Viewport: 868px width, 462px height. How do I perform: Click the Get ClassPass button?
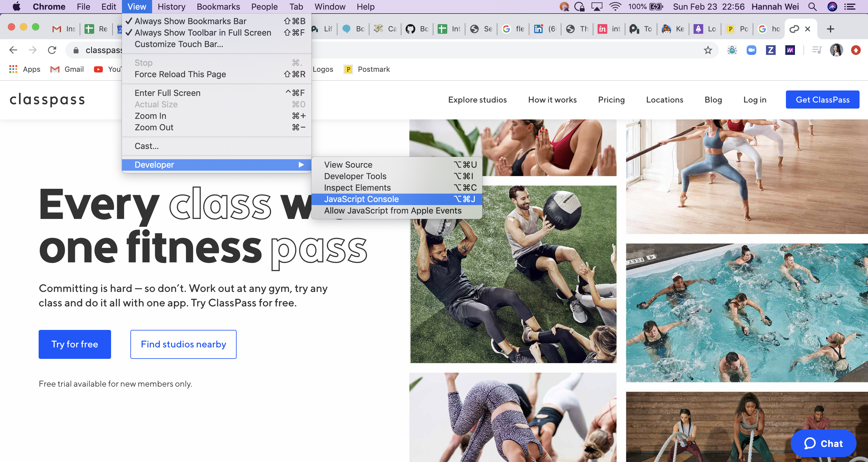[x=822, y=100]
